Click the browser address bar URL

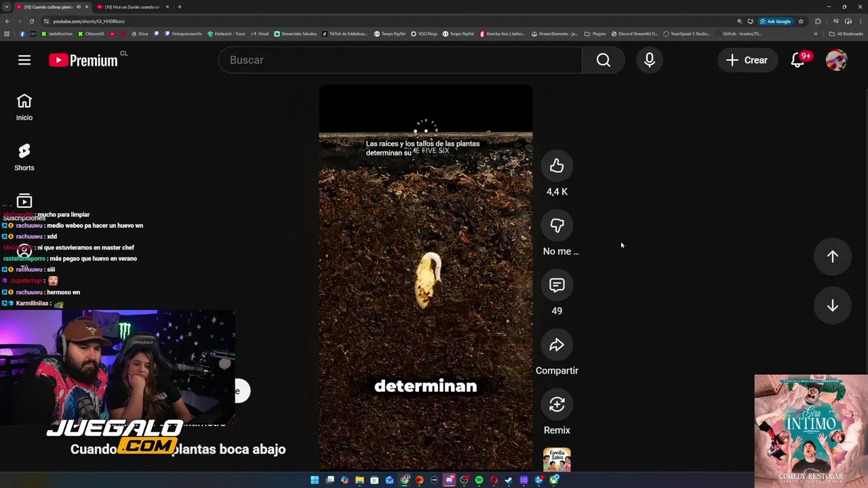(89, 21)
